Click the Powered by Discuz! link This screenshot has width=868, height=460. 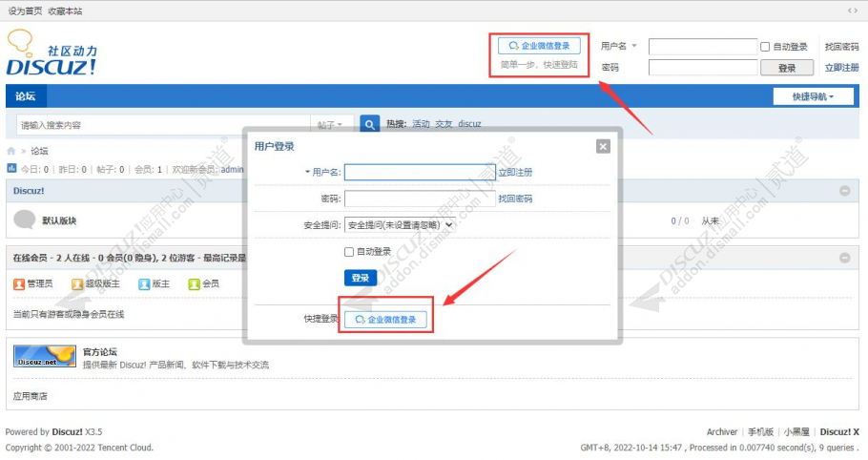pyautogui.click(x=67, y=431)
